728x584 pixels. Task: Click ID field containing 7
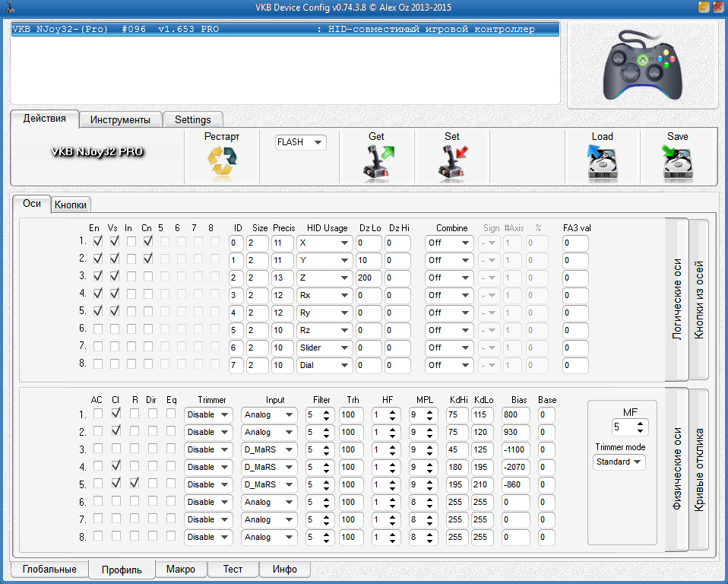point(236,365)
